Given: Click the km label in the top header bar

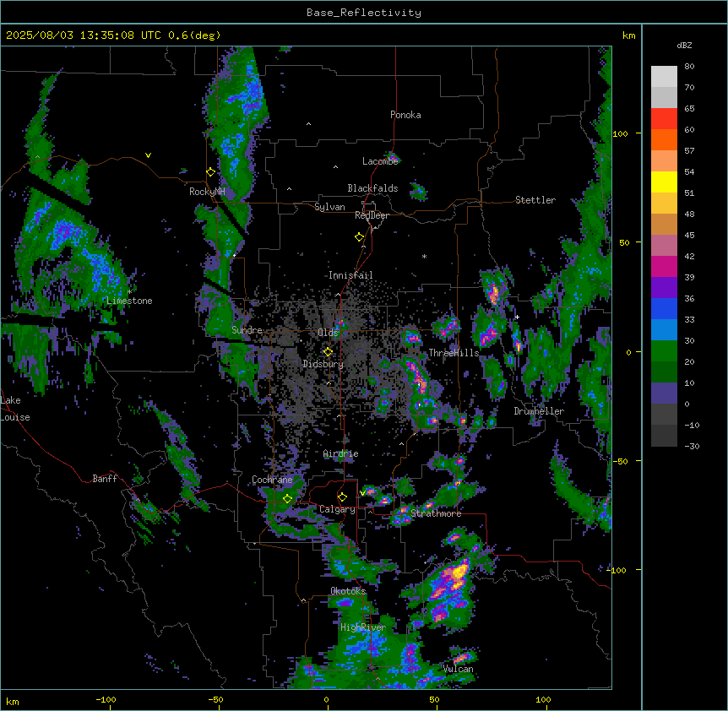Looking at the screenshot, I should pos(628,35).
